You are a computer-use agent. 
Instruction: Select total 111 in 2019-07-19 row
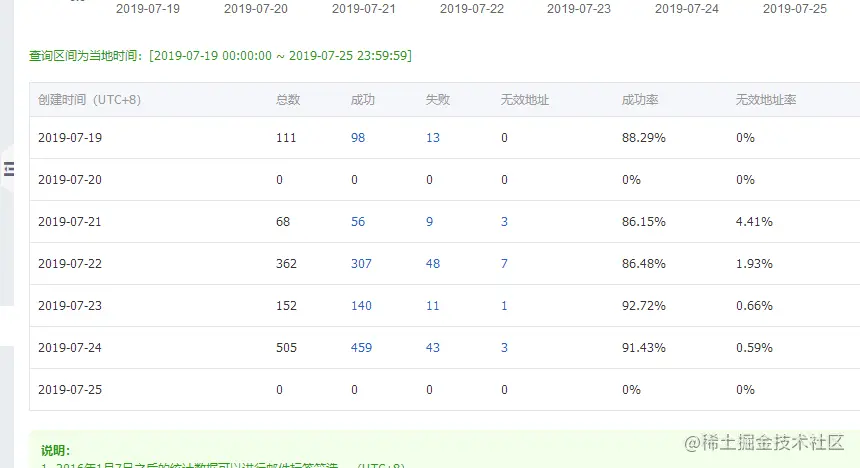coord(286,138)
